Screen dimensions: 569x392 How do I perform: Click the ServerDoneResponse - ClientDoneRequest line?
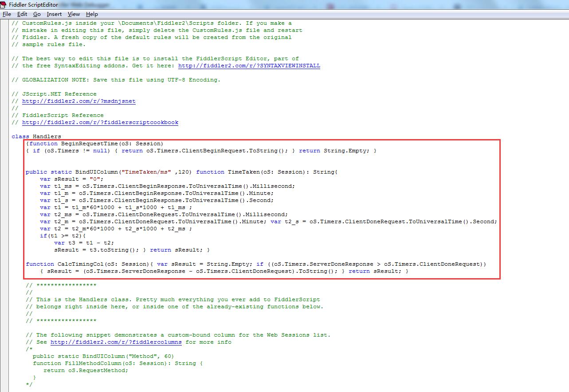pyautogui.click(x=224, y=271)
